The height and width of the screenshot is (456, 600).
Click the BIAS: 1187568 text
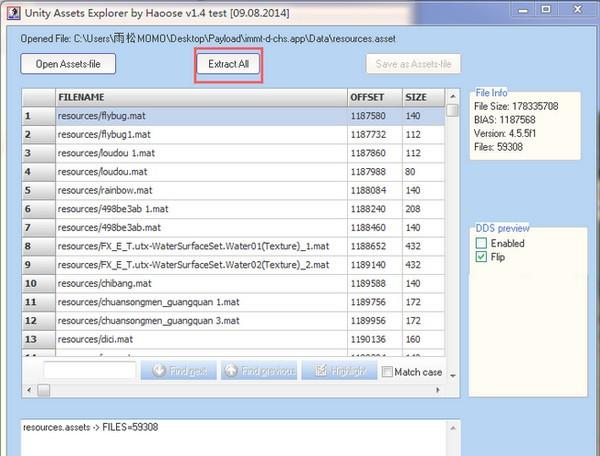[x=504, y=120]
